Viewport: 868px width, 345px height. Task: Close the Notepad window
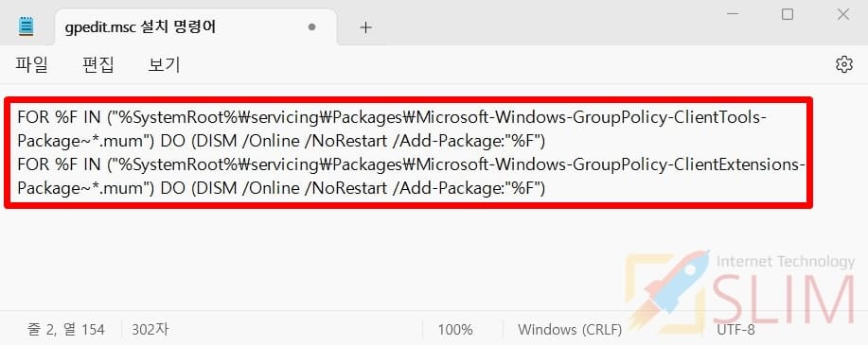coord(843,14)
